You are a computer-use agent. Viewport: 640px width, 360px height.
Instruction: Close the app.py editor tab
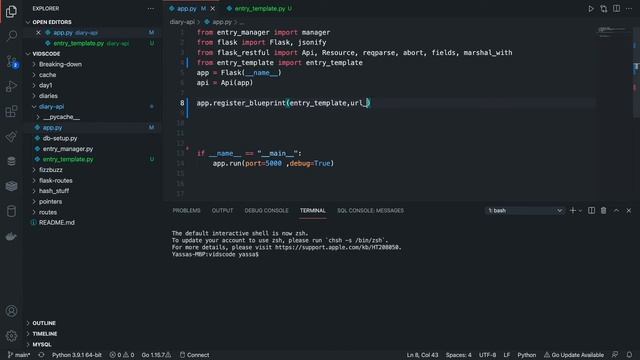click(x=213, y=9)
